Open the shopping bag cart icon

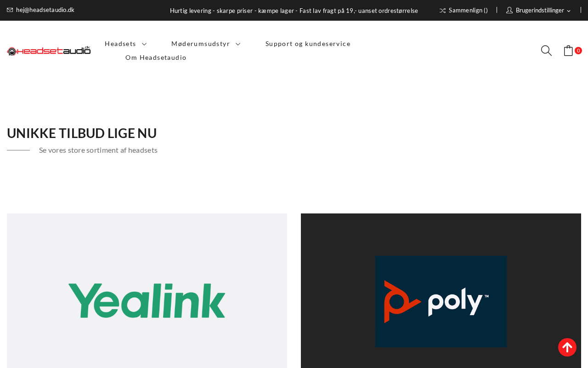tap(568, 51)
